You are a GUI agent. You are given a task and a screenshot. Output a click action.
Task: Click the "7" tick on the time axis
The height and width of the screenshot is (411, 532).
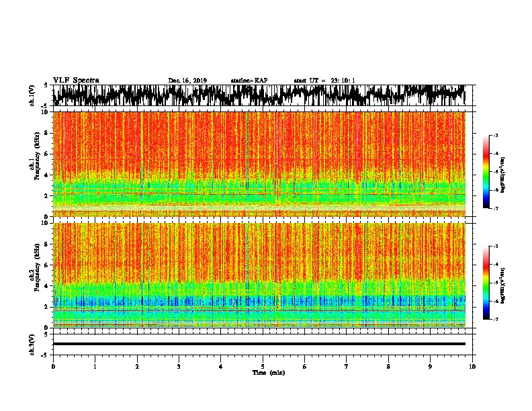tap(347, 367)
